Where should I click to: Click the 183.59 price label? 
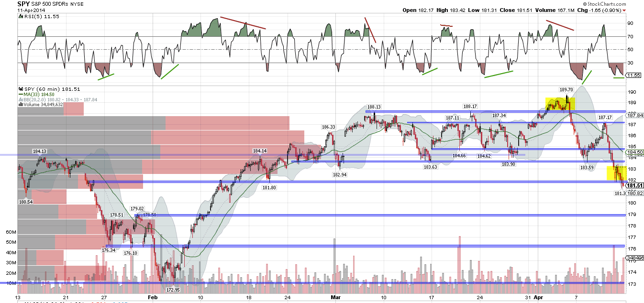(x=587, y=168)
